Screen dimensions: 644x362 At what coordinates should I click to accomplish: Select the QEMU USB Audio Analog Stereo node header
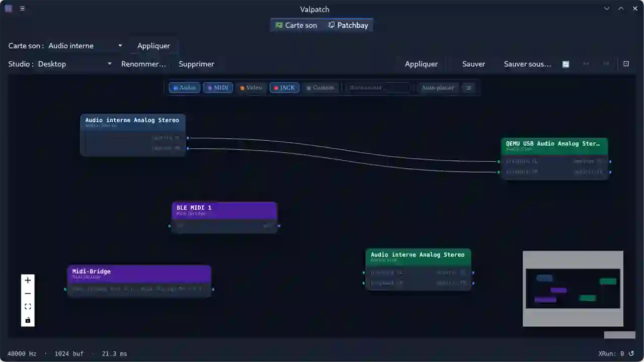[554, 146]
